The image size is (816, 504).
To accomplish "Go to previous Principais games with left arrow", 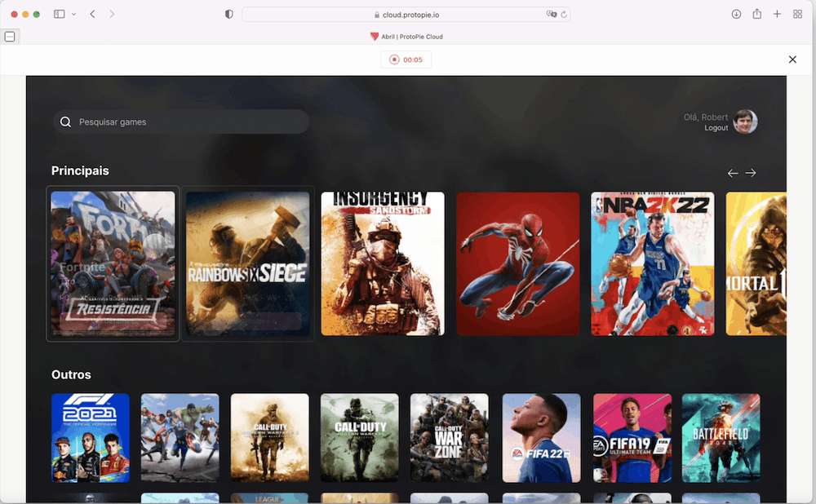I will (x=733, y=173).
